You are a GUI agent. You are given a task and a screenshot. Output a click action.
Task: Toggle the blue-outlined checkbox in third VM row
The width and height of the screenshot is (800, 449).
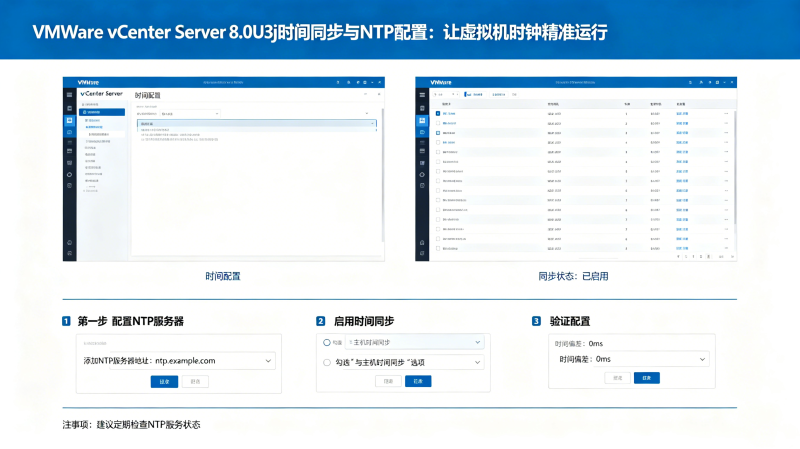tap(438, 133)
